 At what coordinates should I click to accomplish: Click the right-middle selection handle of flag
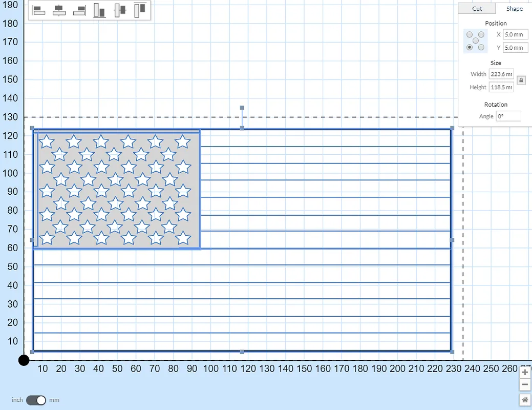452,240
